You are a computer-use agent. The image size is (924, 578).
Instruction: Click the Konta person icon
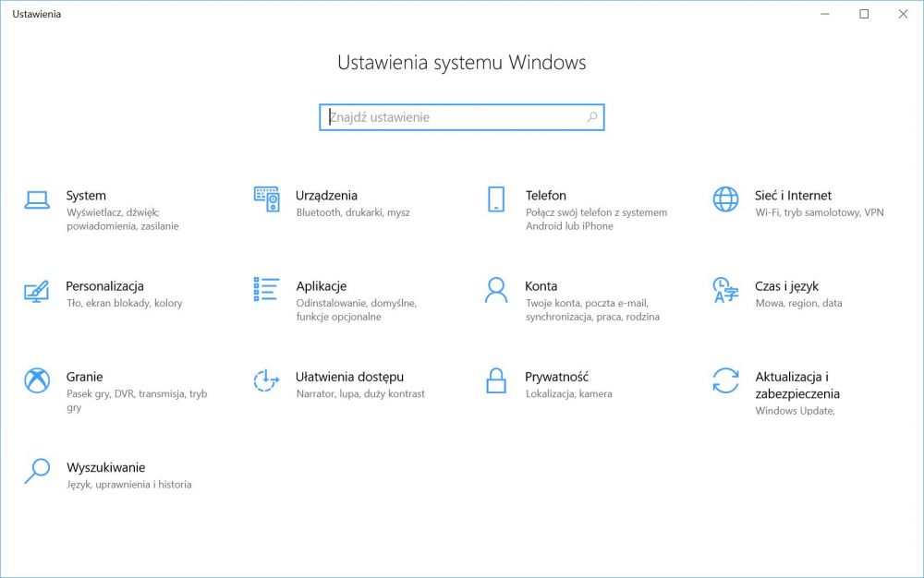pyautogui.click(x=496, y=290)
